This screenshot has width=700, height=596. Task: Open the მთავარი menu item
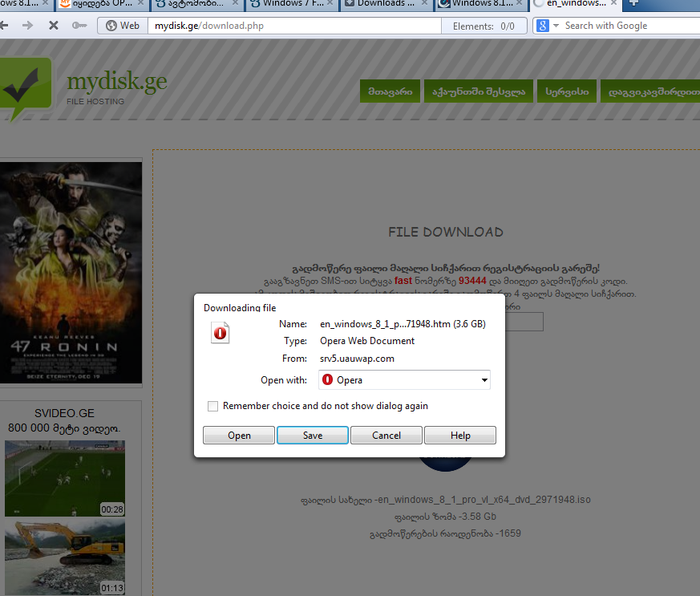coord(390,91)
